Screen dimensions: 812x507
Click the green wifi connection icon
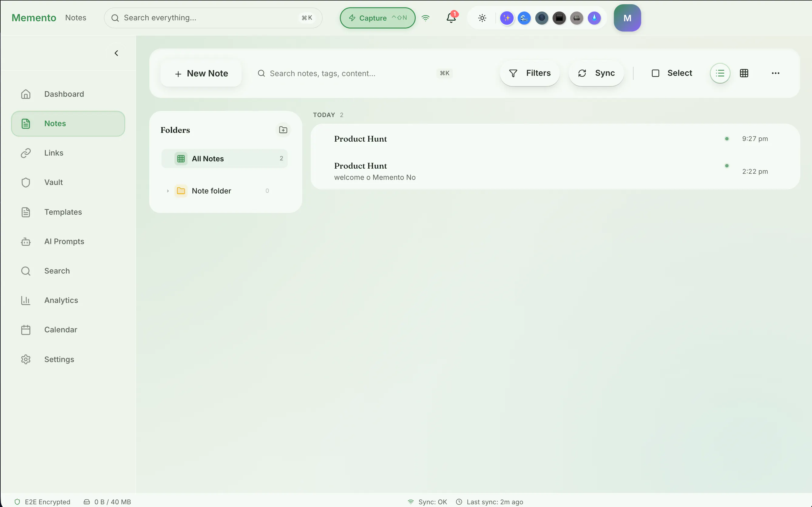coord(425,18)
